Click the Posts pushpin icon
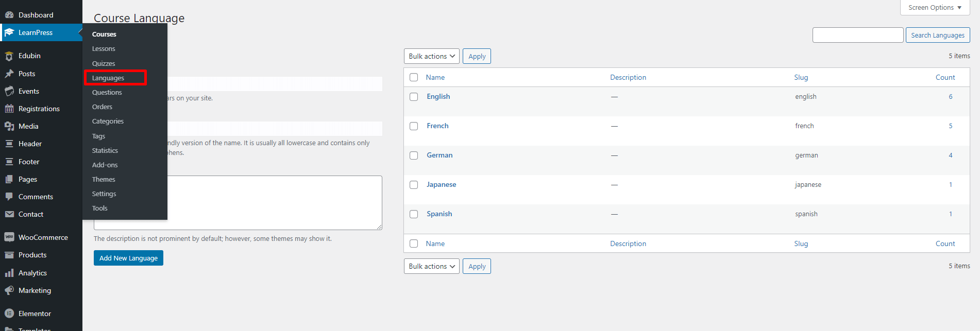The width and height of the screenshot is (980, 331). click(9, 74)
